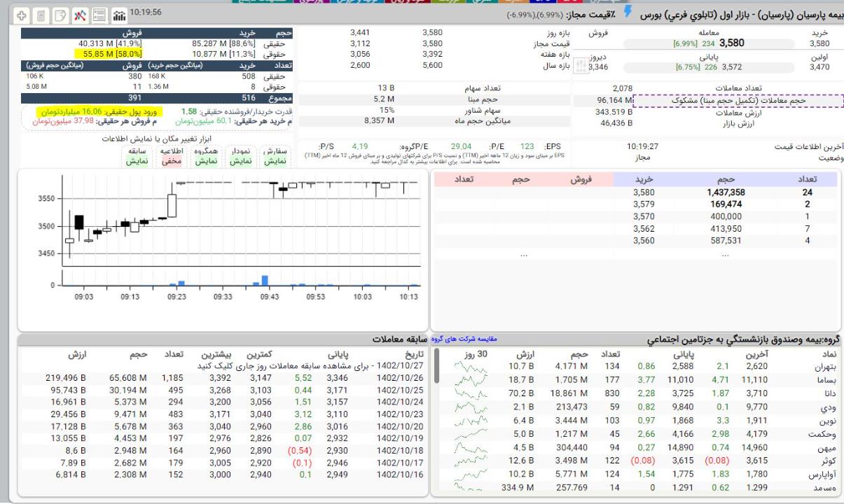Expand more rows via ellipsis under buy orders

726,255
